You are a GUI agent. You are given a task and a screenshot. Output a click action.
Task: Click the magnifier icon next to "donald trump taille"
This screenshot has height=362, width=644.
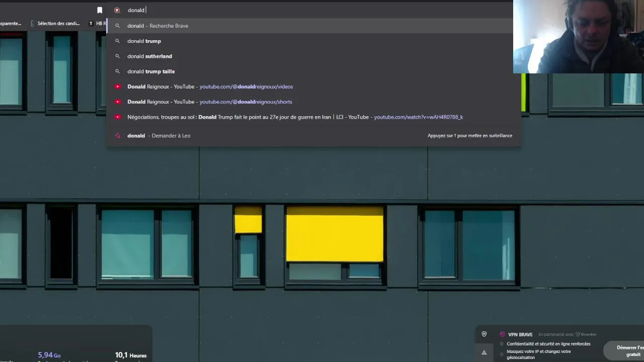117,71
